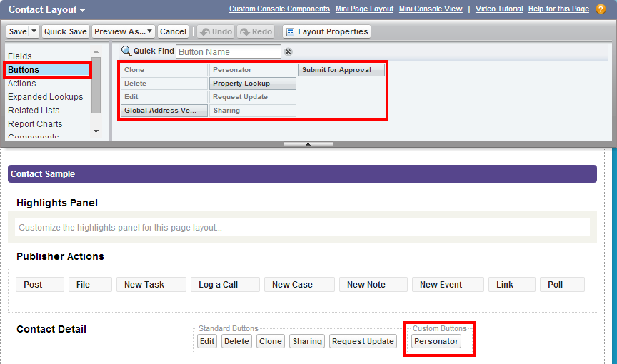This screenshot has height=364, width=617.
Task: Select Buttons in the palette category list
Action: point(47,70)
